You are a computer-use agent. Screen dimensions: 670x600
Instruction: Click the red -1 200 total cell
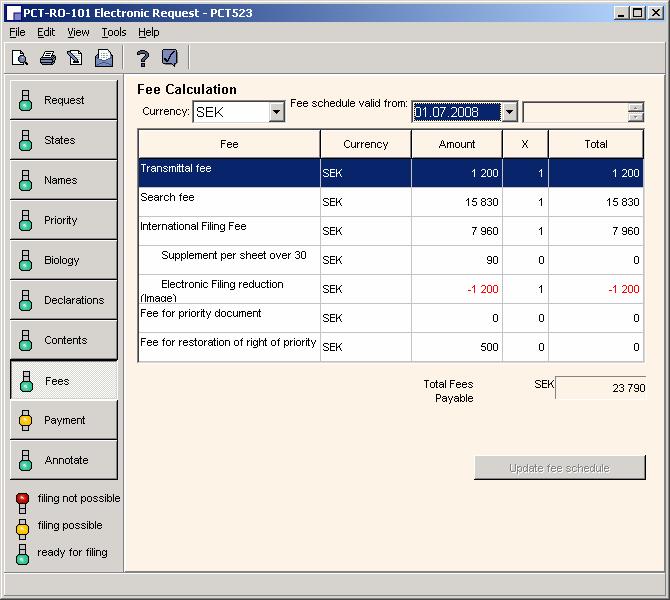[596, 289]
